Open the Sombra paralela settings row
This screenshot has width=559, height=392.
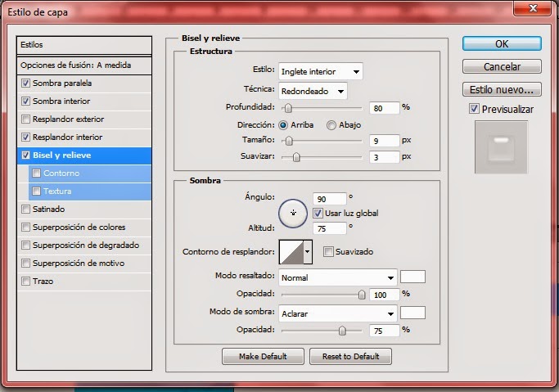pyautogui.click(x=84, y=83)
